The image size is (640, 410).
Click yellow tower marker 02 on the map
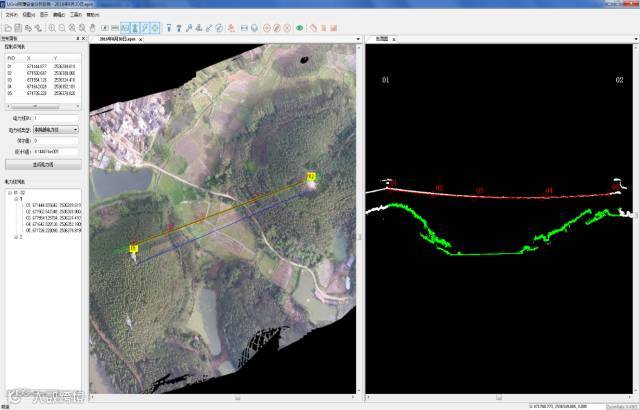pos(311,177)
